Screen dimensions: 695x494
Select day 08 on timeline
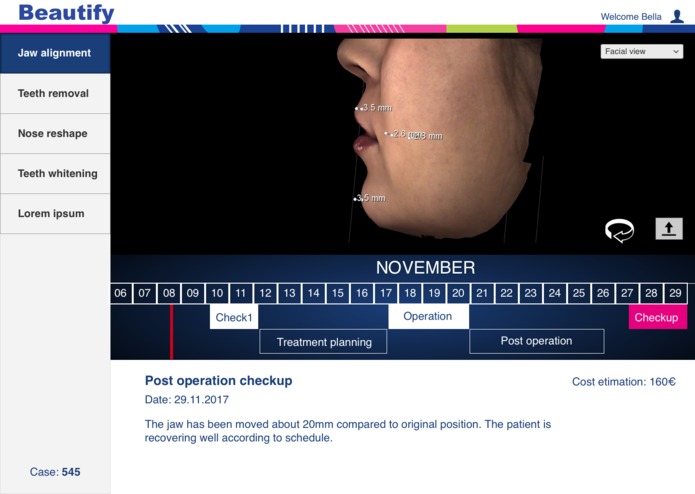(169, 293)
